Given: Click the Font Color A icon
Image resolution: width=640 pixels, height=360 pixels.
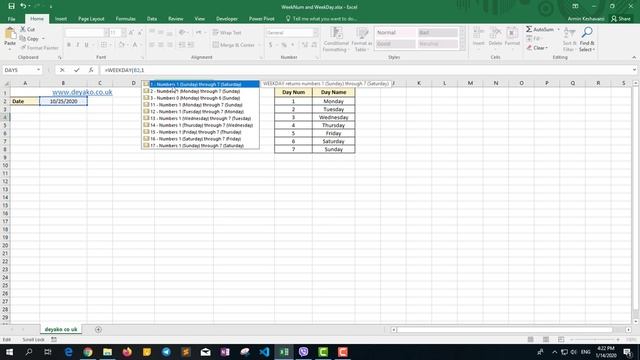Looking at the screenshot, I should (135, 45).
